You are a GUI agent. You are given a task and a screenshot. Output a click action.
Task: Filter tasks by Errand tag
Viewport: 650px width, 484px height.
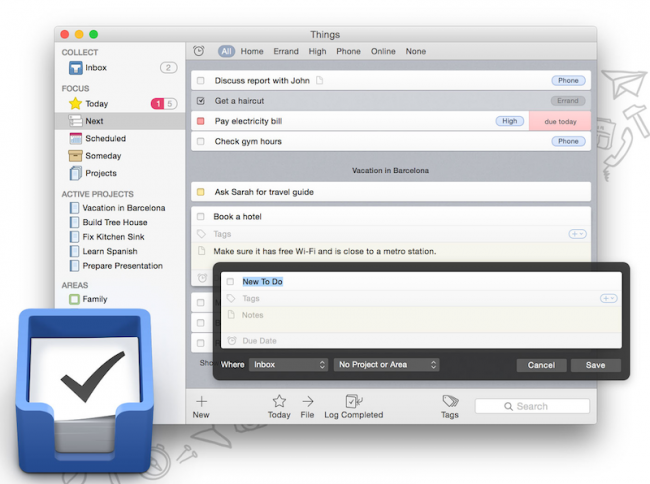coord(286,51)
